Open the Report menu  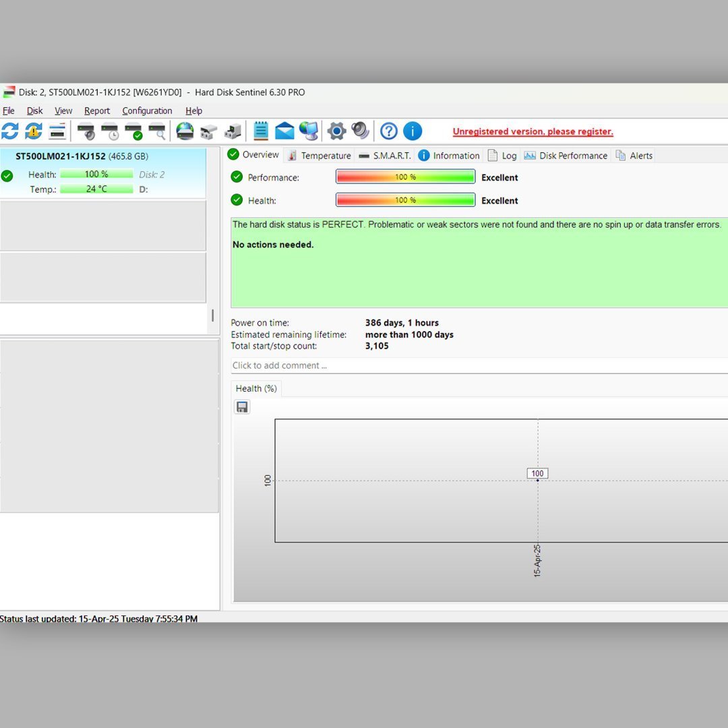coord(97,111)
